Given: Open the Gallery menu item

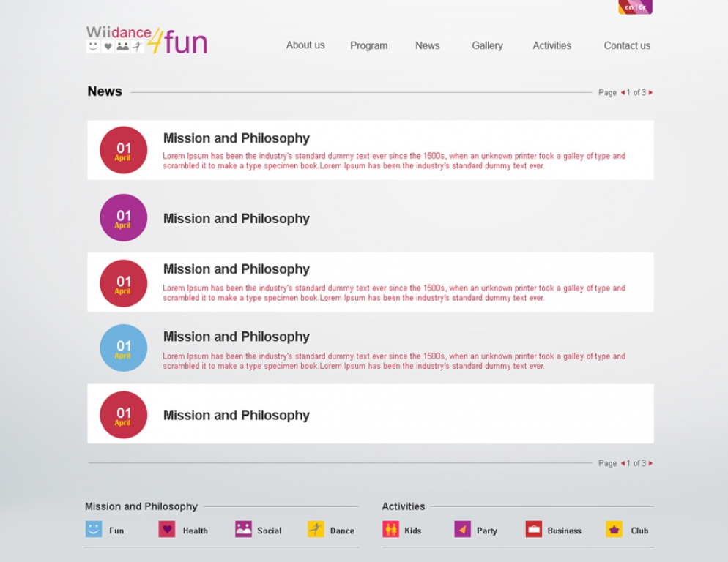Looking at the screenshot, I should [x=488, y=45].
